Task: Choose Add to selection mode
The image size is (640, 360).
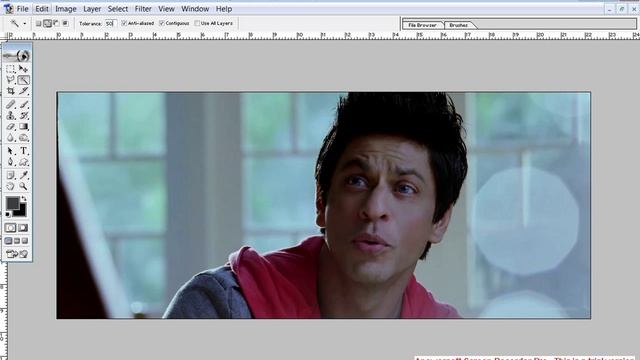Action: click(47, 24)
